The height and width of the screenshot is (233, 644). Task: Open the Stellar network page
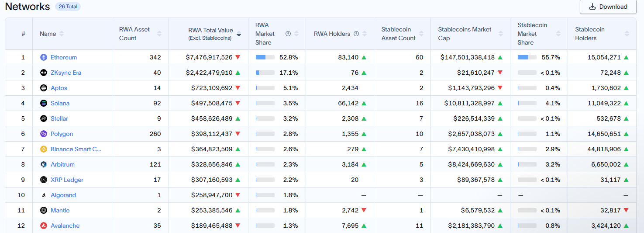(59, 118)
